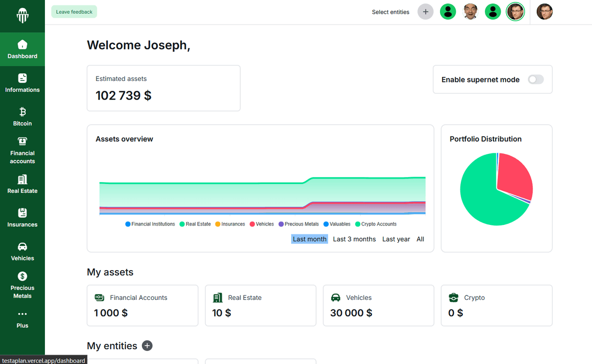Open the Vehicles asset card
Image resolution: width=592 pixels, height=364 pixels.
pyautogui.click(x=378, y=305)
